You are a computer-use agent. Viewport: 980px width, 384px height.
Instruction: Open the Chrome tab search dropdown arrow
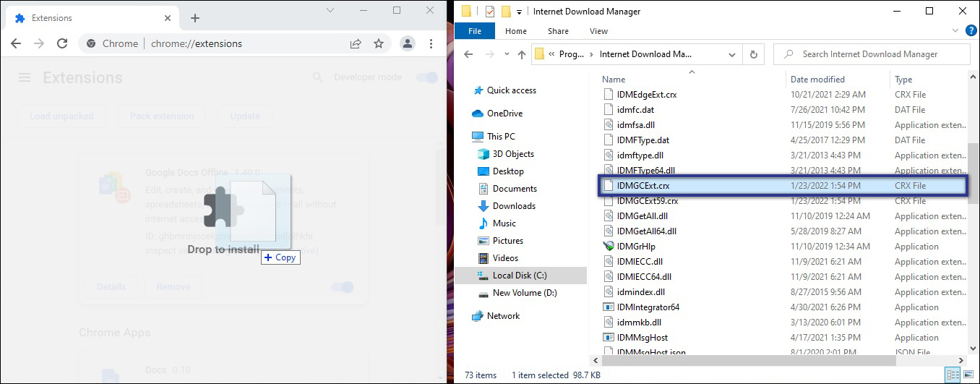point(330,10)
